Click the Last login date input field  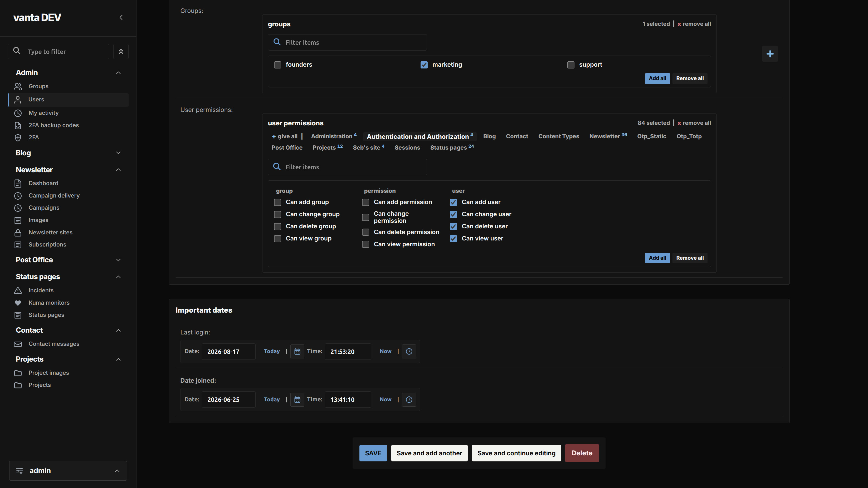pyautogui.click(x=228, y=352)
